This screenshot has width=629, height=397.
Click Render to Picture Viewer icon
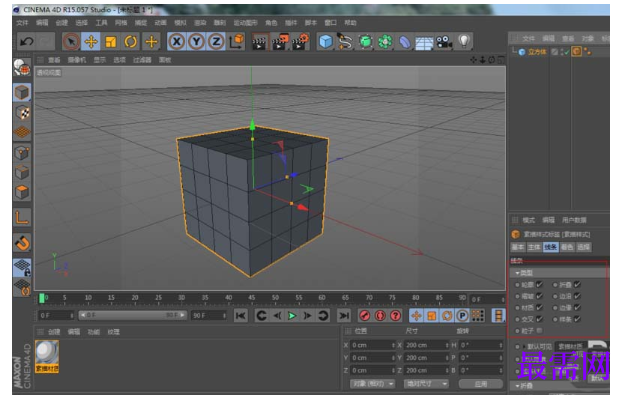[x=280, y=41]
